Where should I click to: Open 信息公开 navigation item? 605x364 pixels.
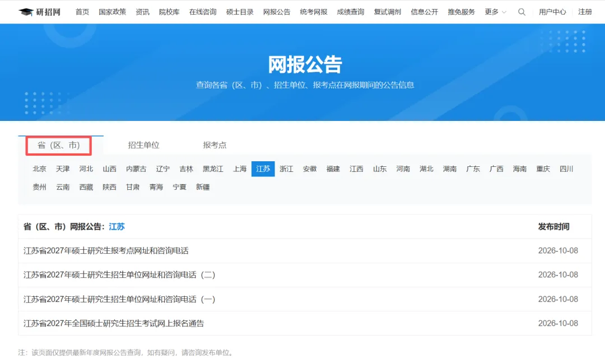point(425,12)
